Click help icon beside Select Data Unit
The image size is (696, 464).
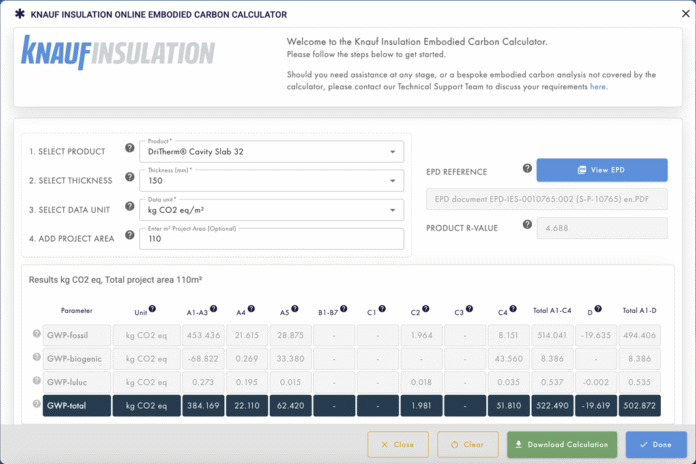tap(130, 206)
